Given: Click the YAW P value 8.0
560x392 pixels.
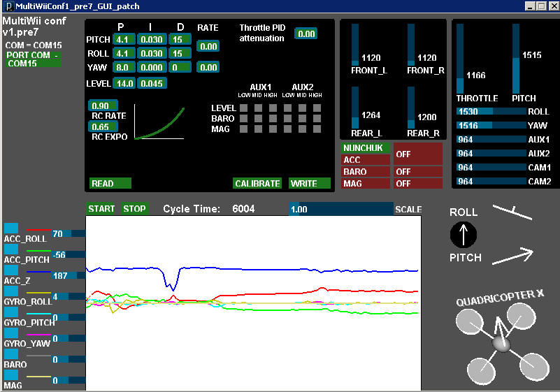Looking at the screenshot, I should pos(124,67).
